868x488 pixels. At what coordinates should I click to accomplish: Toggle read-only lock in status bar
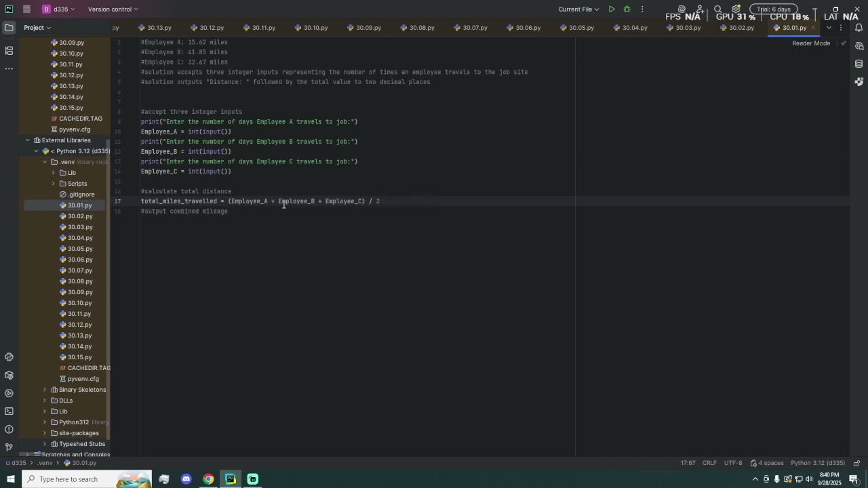pyautogui.click(x=856, y=463)
